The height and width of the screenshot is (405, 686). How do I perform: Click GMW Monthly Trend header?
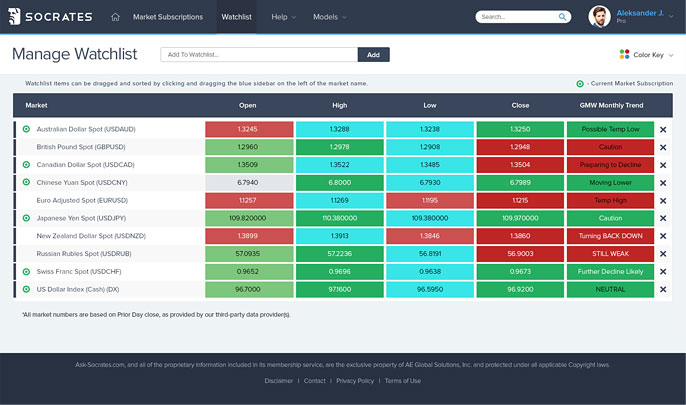click(611, 105)
